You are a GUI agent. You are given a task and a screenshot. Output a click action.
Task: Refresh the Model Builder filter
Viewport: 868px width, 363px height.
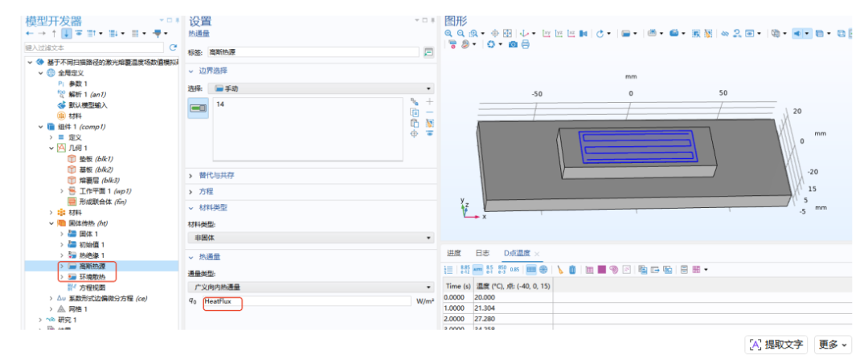pyautogui.click(x=172, y=47)
